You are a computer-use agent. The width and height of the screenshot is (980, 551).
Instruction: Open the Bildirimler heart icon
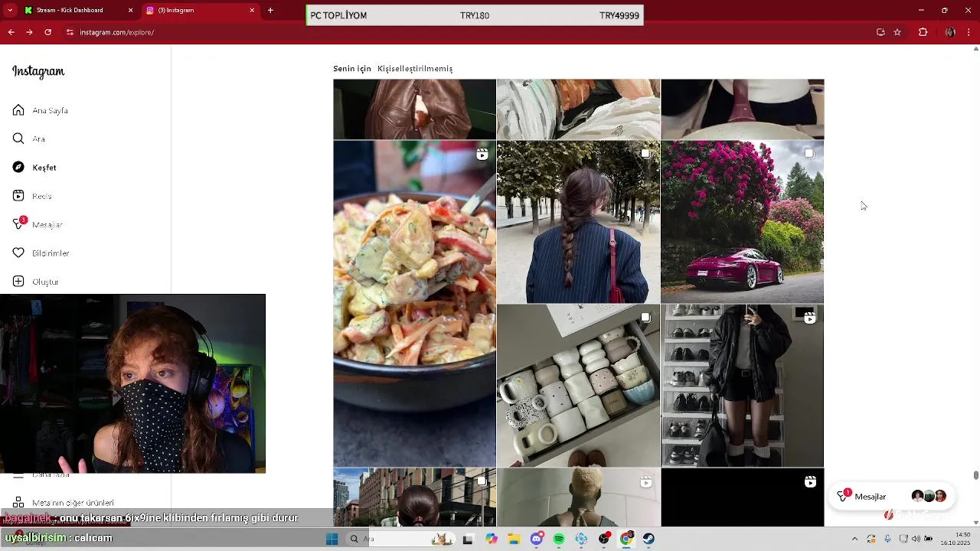point(18,253)
